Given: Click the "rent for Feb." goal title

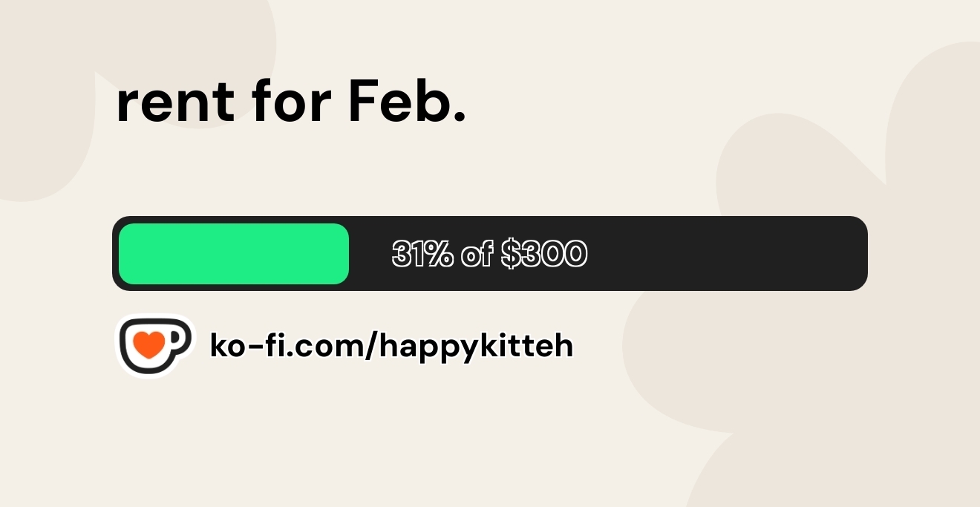Looking at the screenshot, I should 291,102.
